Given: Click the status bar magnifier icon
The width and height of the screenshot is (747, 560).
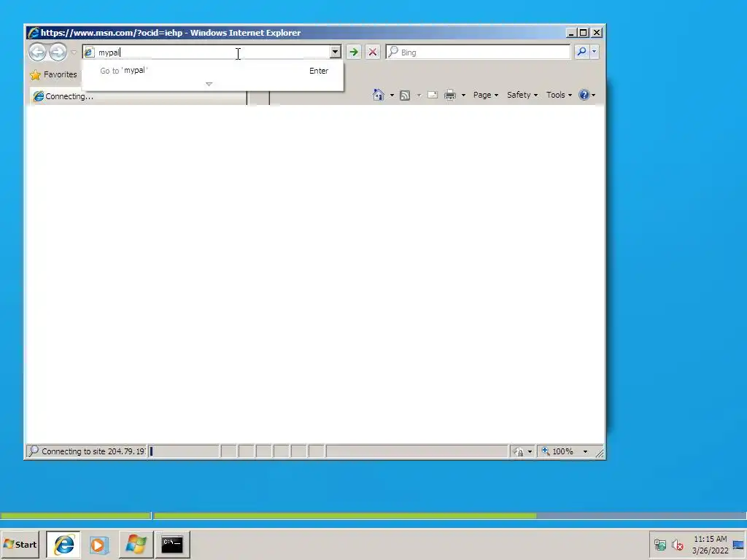Looking at the screenshot, I should point(34,451).
